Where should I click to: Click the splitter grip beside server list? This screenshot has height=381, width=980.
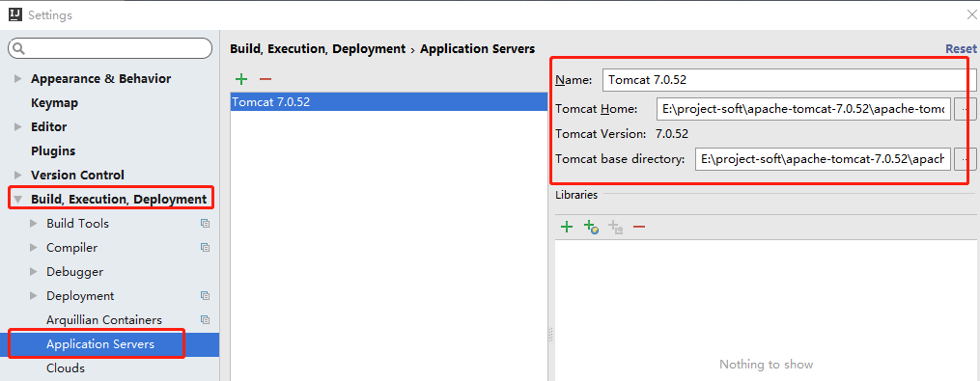pyautogui.click(x=550, y=335)
